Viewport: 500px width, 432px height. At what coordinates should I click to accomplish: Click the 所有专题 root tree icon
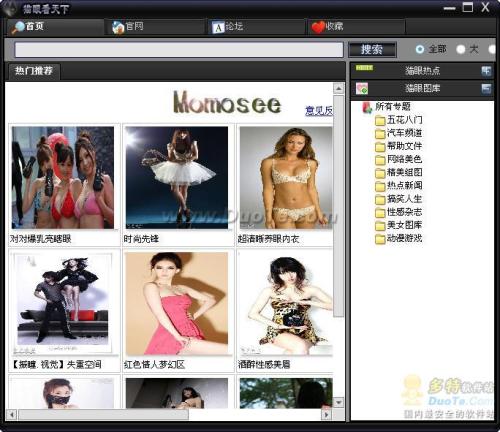[367, 107]
